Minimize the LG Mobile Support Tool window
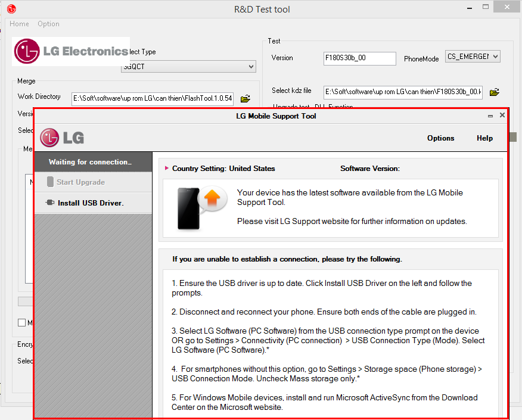Screen dimensions: 522x420 (490, 116)
